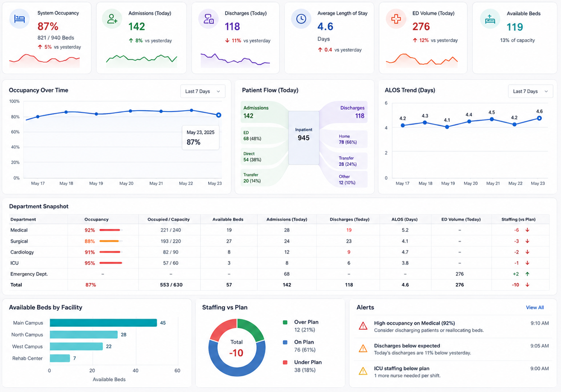Viewport: 561px width, 392px height.
Task: Click the 821 / 940 Beds text
Action: pos(55,37)
